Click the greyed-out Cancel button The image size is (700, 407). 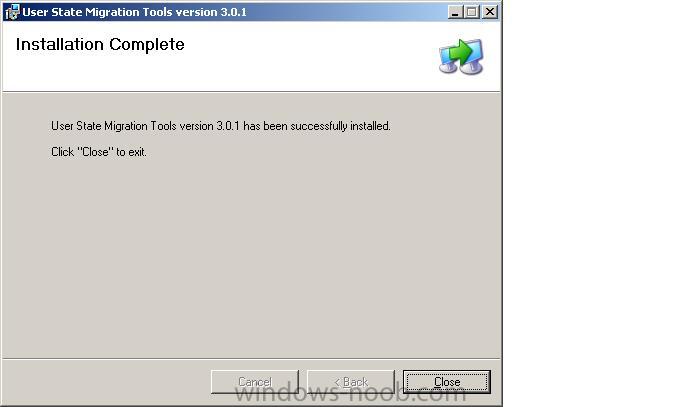255,382
